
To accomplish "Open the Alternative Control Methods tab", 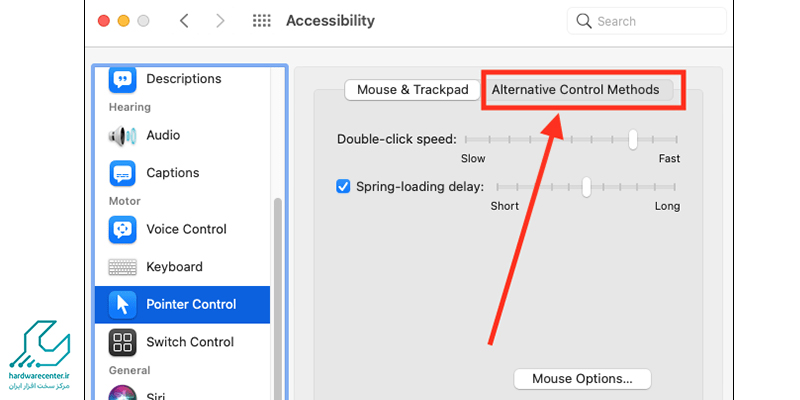I will click(575, 90).
